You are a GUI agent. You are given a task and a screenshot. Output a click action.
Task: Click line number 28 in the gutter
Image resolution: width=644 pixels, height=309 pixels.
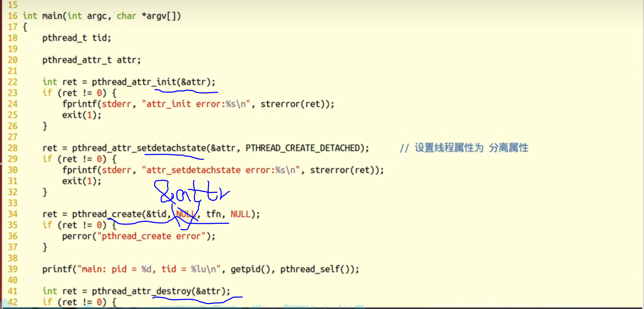(x=13, y=148)
